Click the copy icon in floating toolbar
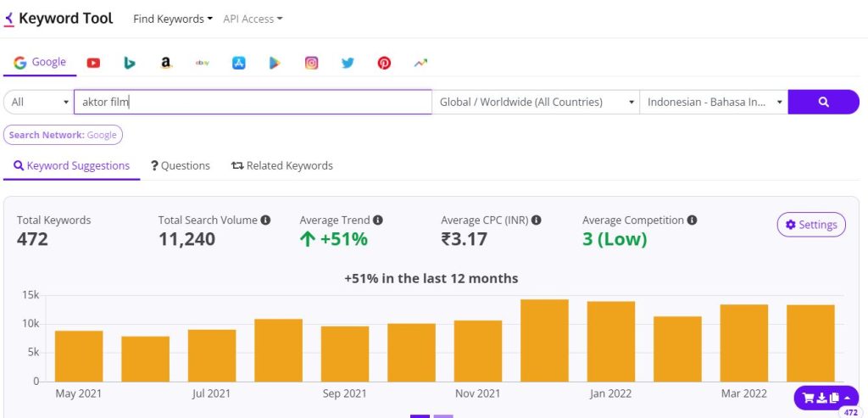 pyautogui.click(x=835, y=398)
